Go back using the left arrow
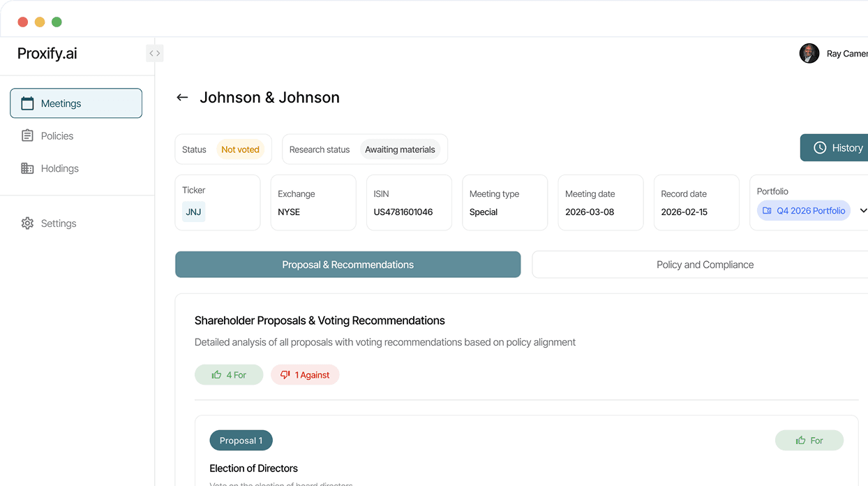The image size is (868, 486). (182, 98)
